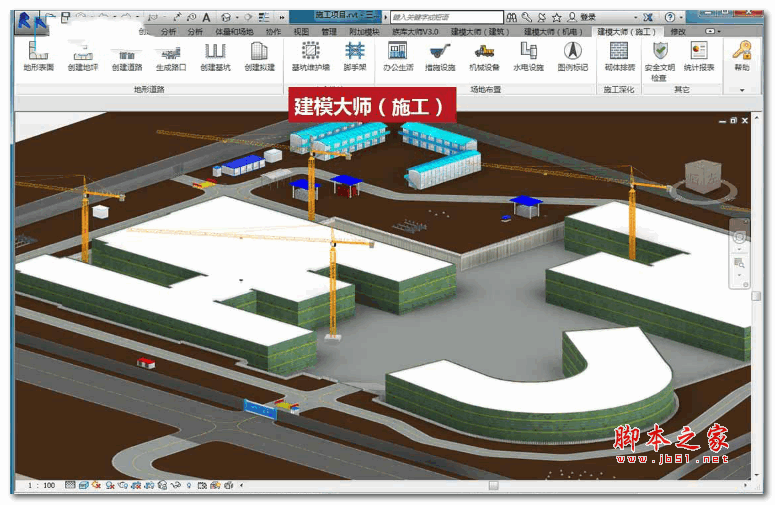
Task: Switch to the 建模大师（机电）ribbon tab
Action: click(x=553, y=32)
